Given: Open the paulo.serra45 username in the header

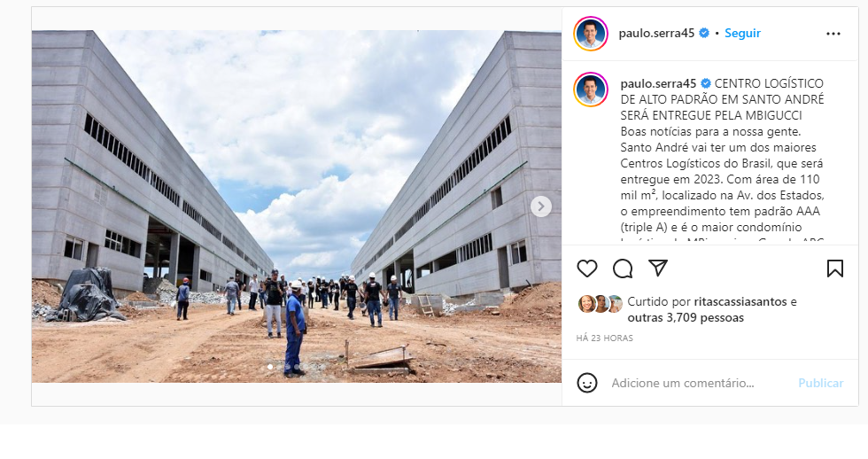Looking at the screenshot, I should tap(656, 33).
